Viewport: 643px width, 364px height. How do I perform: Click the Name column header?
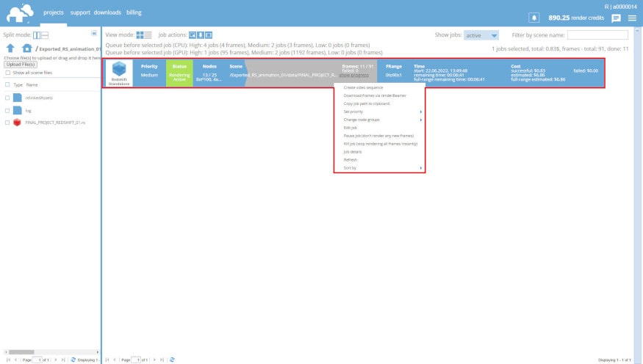tap(32, 84)
